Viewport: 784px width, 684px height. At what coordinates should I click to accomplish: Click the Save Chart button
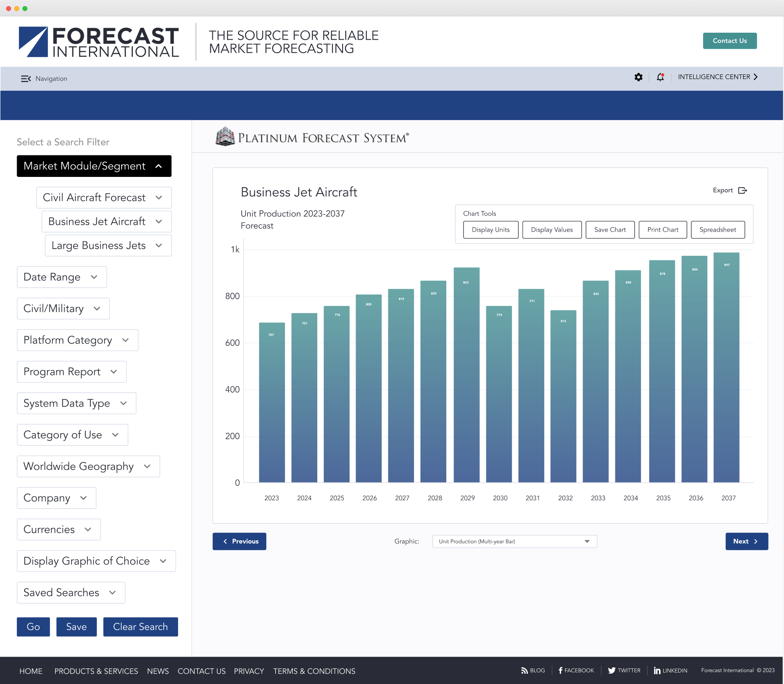click(x=610, y=230)
